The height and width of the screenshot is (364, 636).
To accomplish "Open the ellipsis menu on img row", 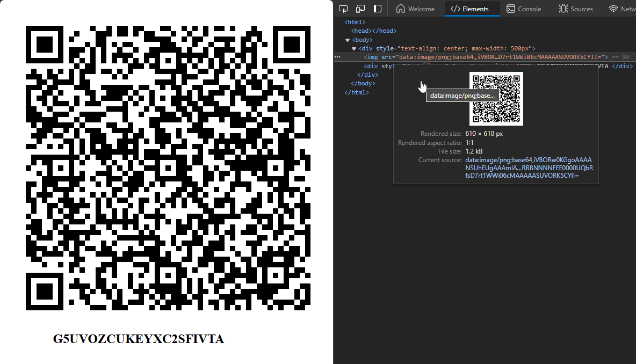I will pos(337,56).
